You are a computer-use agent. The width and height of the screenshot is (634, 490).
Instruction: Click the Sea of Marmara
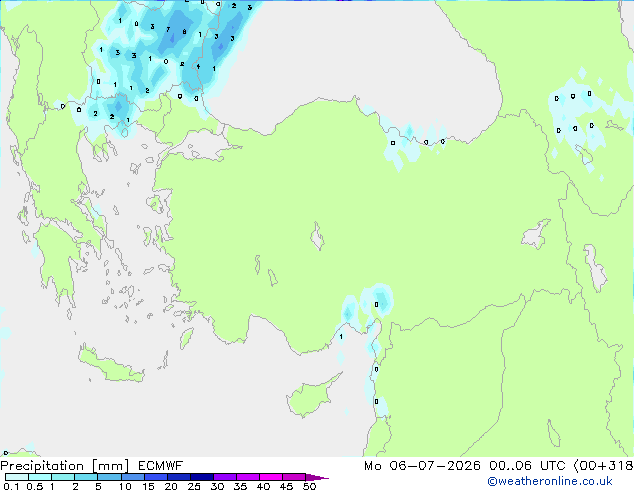[x=202, y=146]
